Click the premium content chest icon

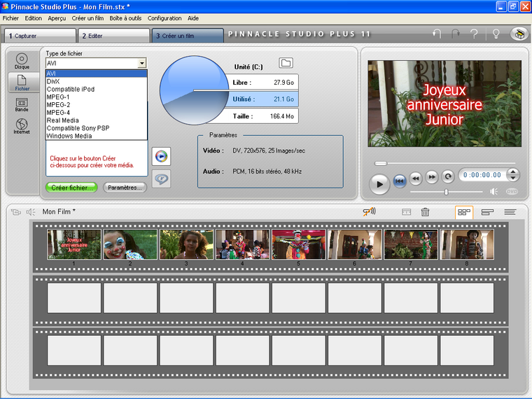click(519, 34)
